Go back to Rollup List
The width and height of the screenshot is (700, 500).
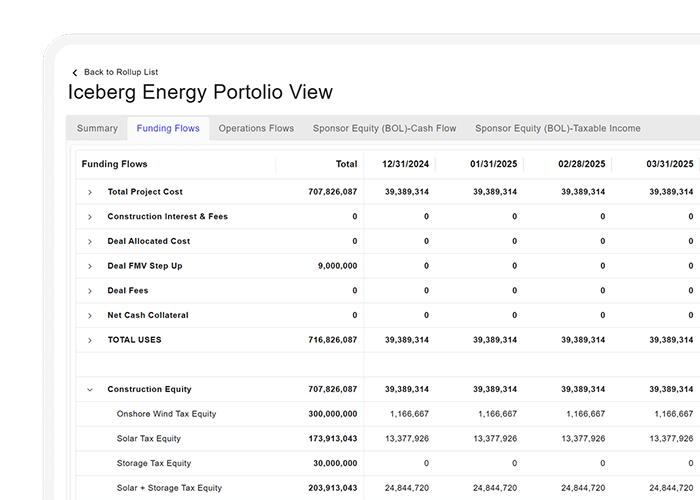(x=121, y=72)
